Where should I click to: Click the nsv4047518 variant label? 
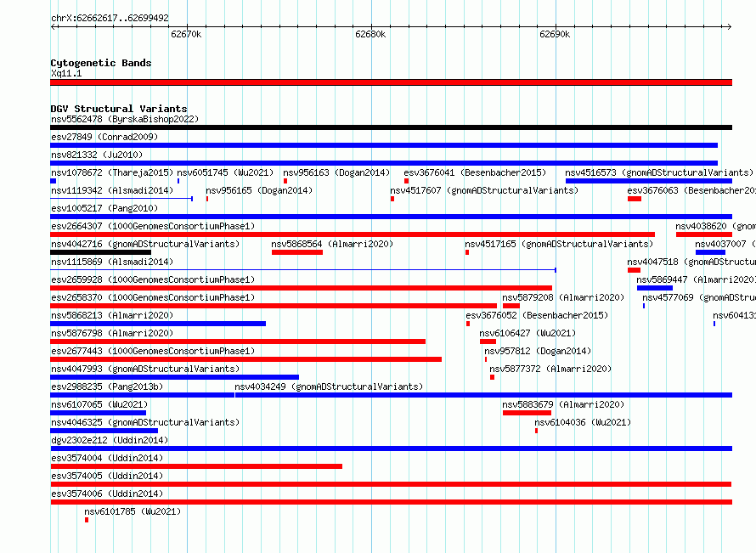point(691,262)
